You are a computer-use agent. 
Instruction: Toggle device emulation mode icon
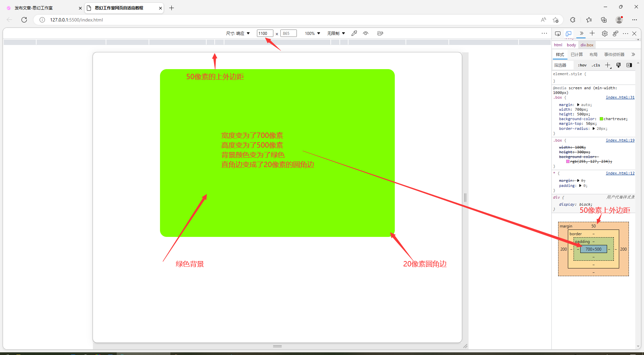[x=569, y=34]
